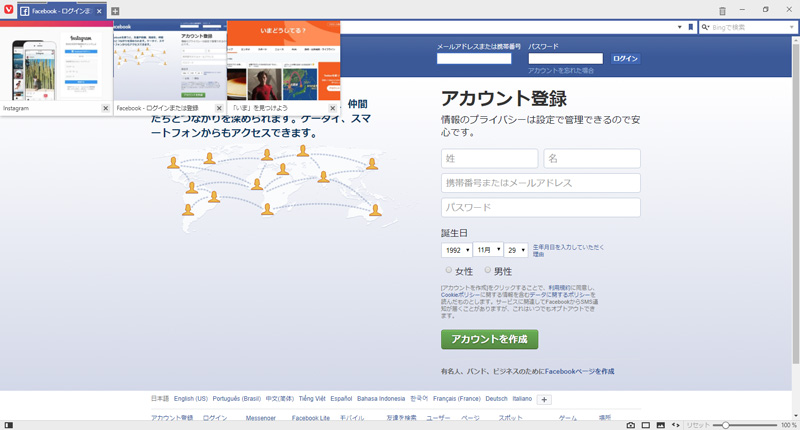Click the 日本語 language text
The image size is (800, 430).
click(160, 399)
